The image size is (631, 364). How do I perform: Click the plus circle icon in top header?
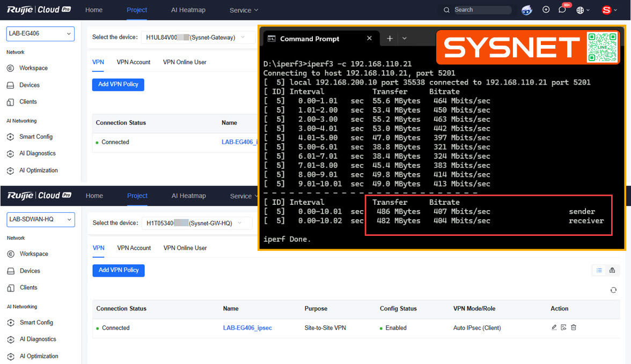click(x=546, y=10)
